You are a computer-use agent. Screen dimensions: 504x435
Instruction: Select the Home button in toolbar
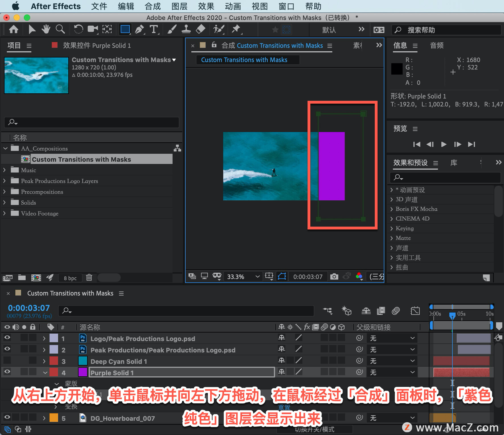point(14,29)
